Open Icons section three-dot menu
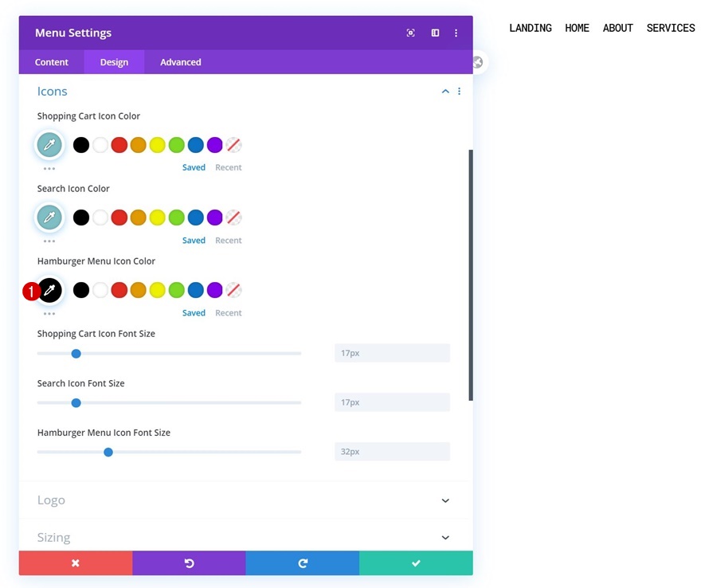Viewport: 701px width, 588px height. coord(459,91)
